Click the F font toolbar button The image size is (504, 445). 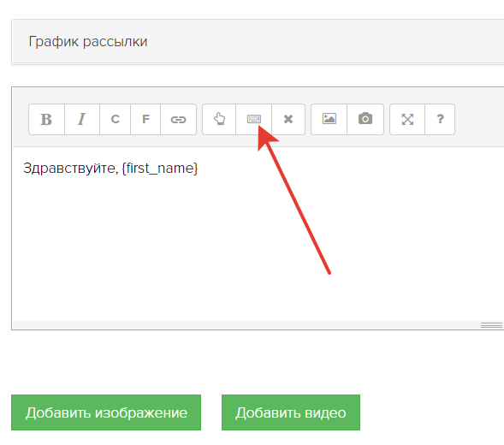(145, 119)
